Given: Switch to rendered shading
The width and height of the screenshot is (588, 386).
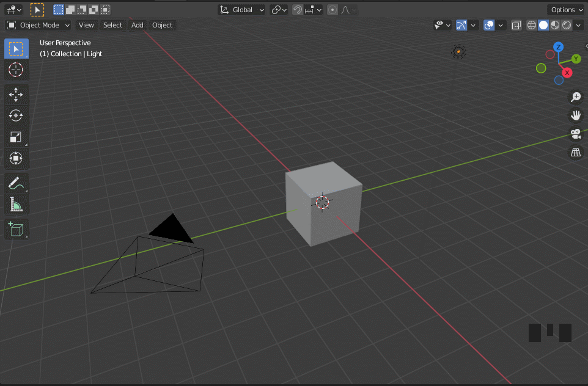Looking at the screenshot, I should click(x=567, y=25).
